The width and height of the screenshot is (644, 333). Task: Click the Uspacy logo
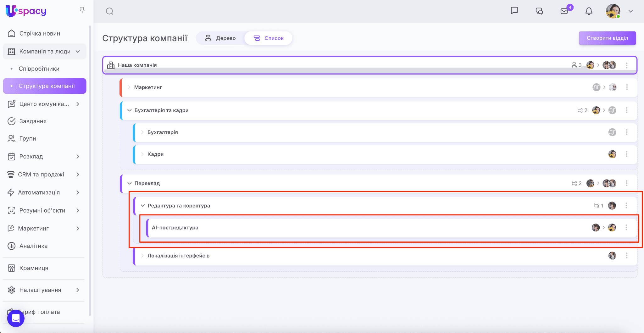tap(26, 11)
